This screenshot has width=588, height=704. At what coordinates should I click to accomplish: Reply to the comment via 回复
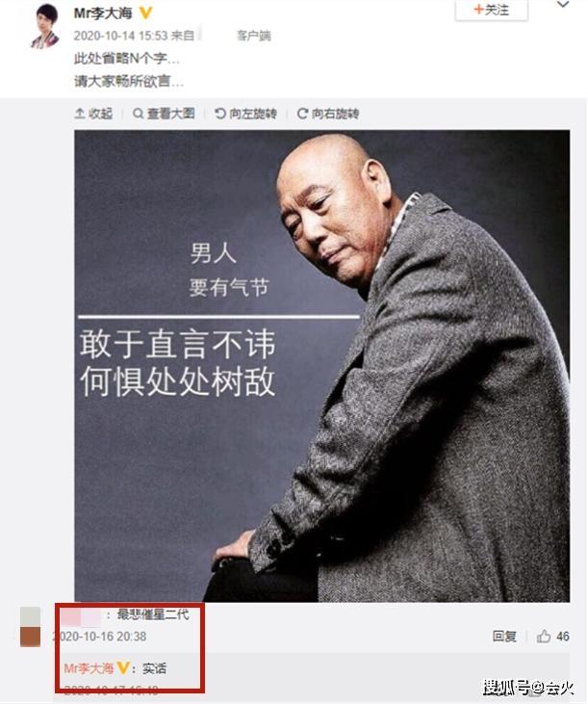504,637
